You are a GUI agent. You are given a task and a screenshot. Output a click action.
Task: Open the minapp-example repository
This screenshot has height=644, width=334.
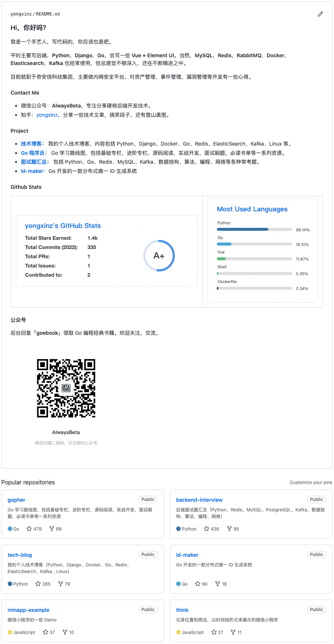pos(28,610)
